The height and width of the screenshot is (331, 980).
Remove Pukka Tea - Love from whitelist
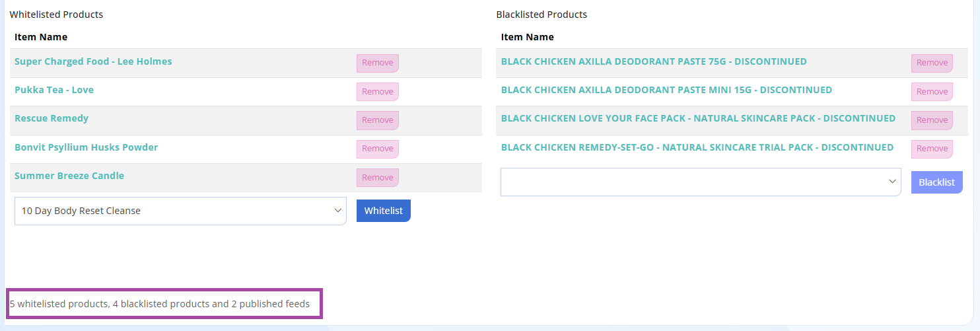pyautogui.click(x=378, y=92)
